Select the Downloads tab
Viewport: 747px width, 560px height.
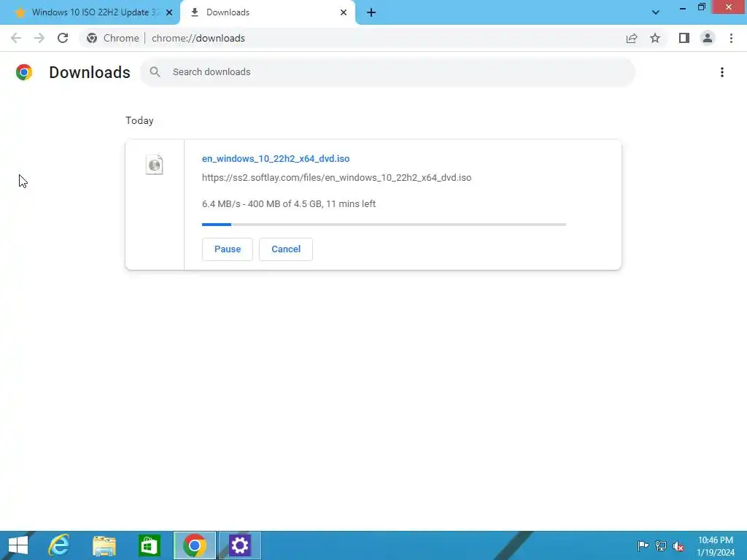coord(268,12)
